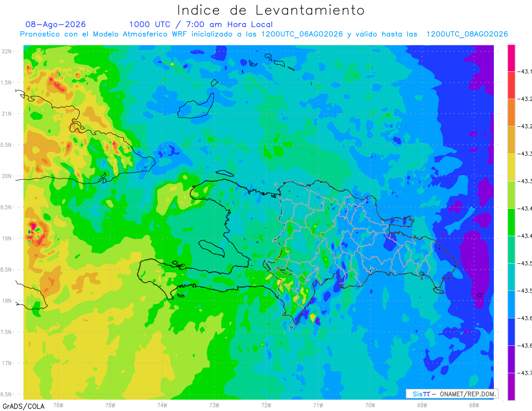Select the "22N" latitude label
Image resolution: width=532 pixels, height=411 pixels.
[8, 51]
